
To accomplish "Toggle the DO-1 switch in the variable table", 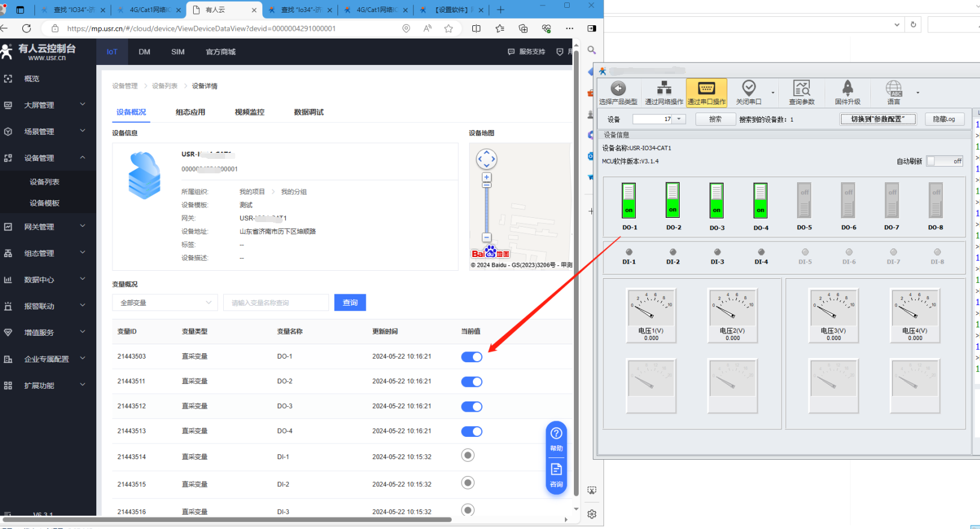I will [472, 357].
